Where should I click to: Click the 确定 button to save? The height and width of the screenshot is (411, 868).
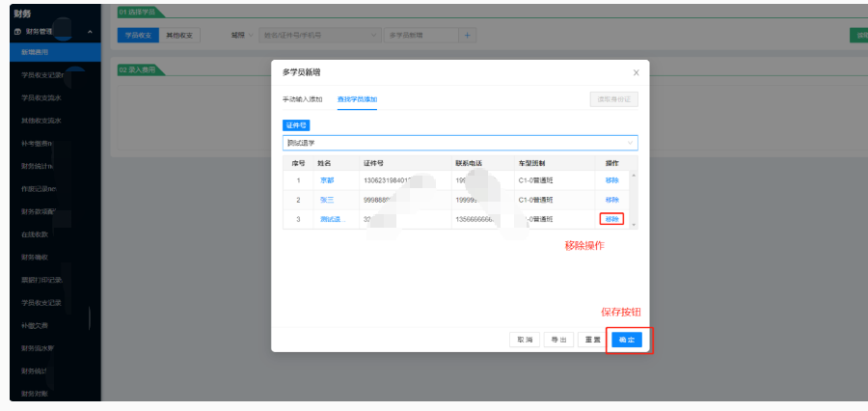tap(627, 340)
